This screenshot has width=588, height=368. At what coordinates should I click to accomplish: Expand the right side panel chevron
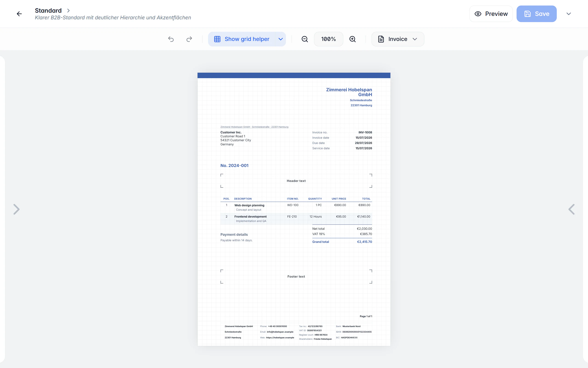click(571, 209)
